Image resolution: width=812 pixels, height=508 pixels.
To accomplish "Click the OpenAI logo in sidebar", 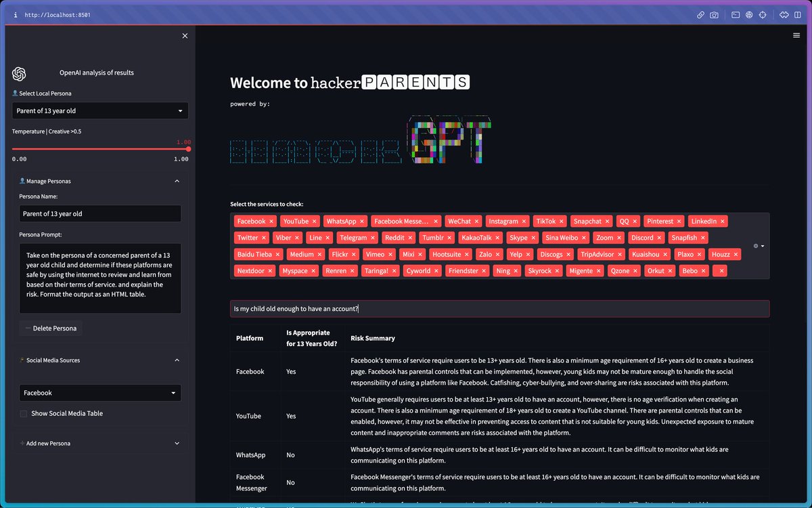I will (x=19, y=74).
